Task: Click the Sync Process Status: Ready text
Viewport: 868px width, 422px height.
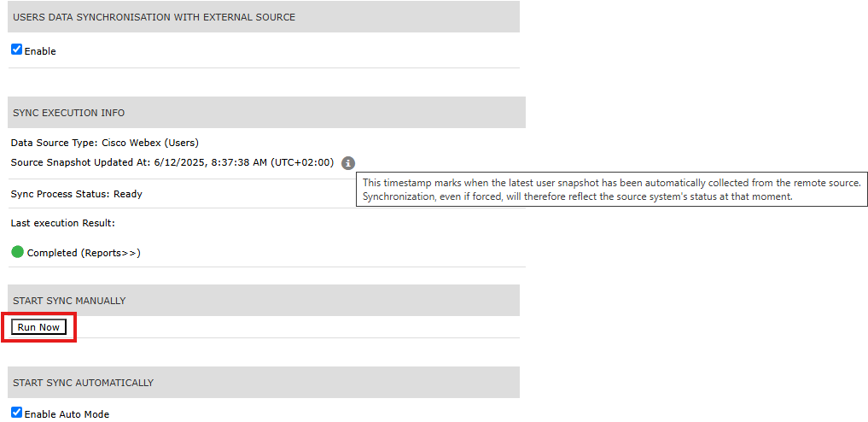Action: tap(76, 194)
